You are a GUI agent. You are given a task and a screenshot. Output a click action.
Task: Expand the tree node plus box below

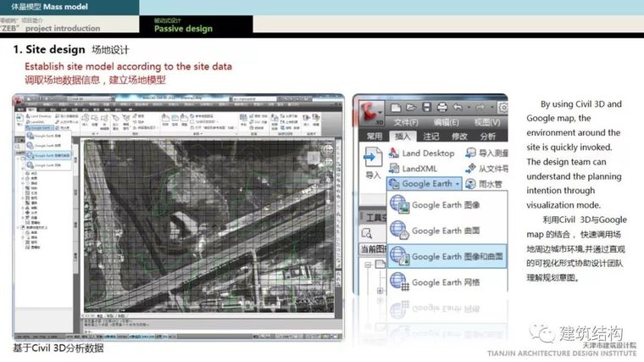[380, 291]
